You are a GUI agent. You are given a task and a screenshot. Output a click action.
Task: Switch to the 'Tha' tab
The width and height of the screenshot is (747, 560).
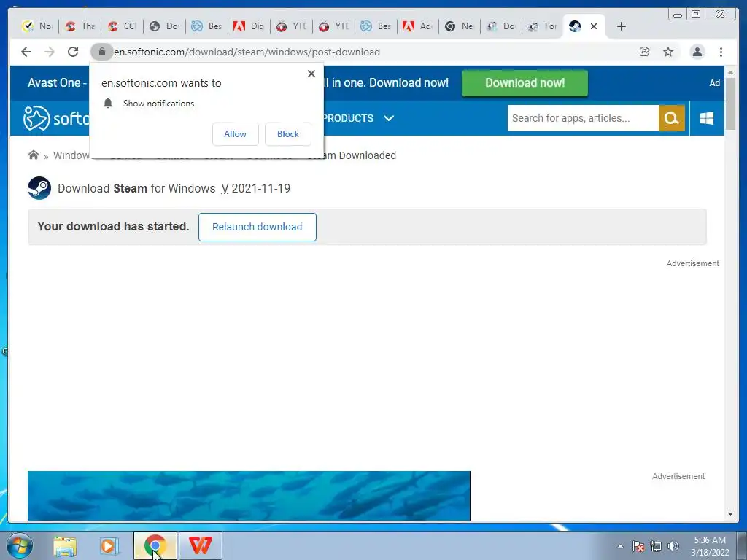coord(80,26)
